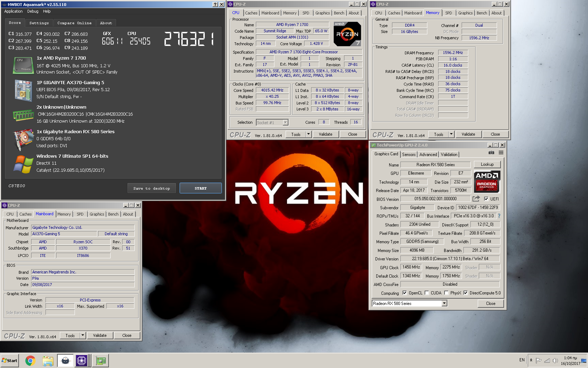
Task: Click the Lookup button in GPU-Z
Action: point(487,164)
